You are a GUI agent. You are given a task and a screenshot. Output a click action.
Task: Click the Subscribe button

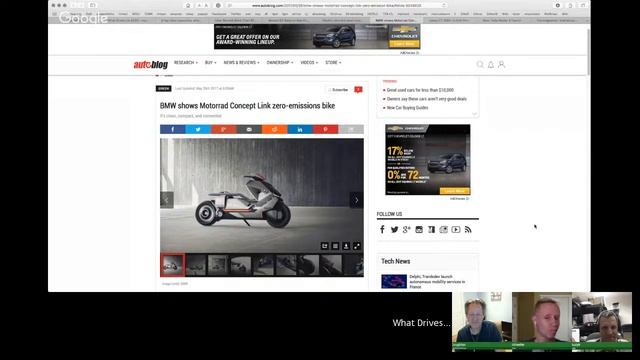[x=338, y=89]
